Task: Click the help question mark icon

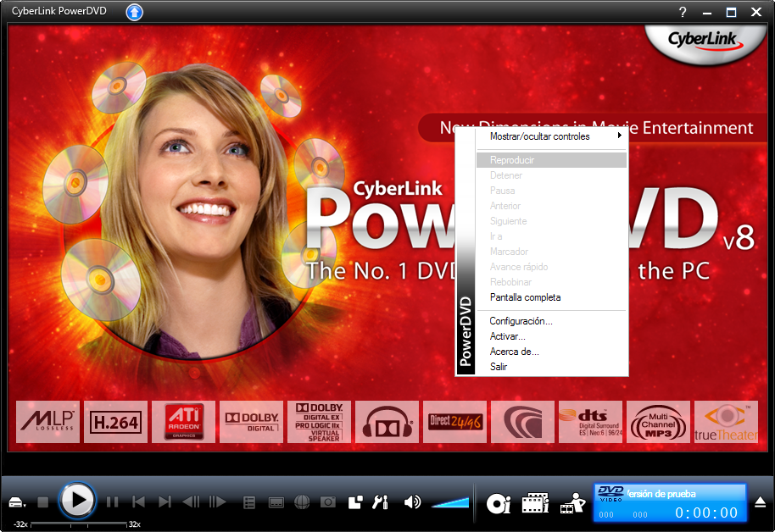Action: [683, 12]
